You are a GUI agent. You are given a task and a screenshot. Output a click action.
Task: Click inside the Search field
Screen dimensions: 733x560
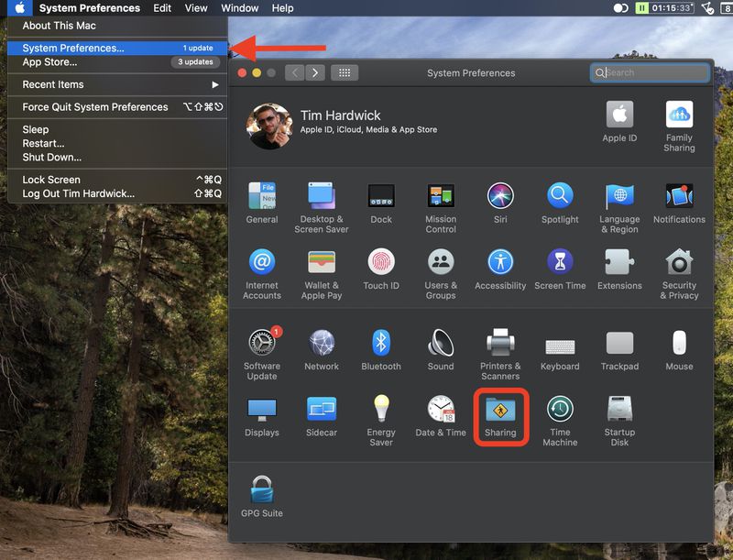(649, 72)
